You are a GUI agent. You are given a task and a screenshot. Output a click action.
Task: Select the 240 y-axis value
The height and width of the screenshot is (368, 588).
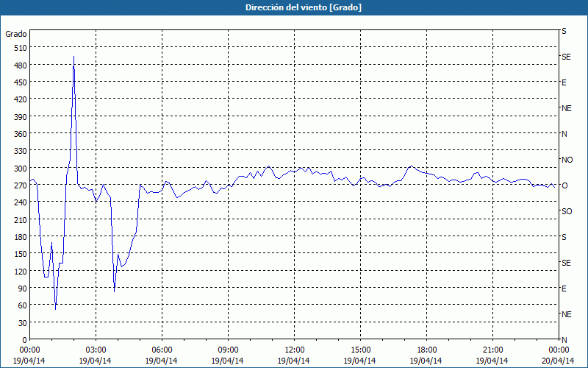(21, 203)
